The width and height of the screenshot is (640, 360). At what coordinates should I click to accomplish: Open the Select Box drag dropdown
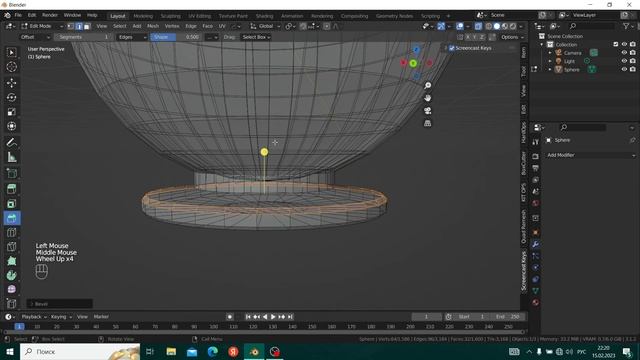pos(256,37)
